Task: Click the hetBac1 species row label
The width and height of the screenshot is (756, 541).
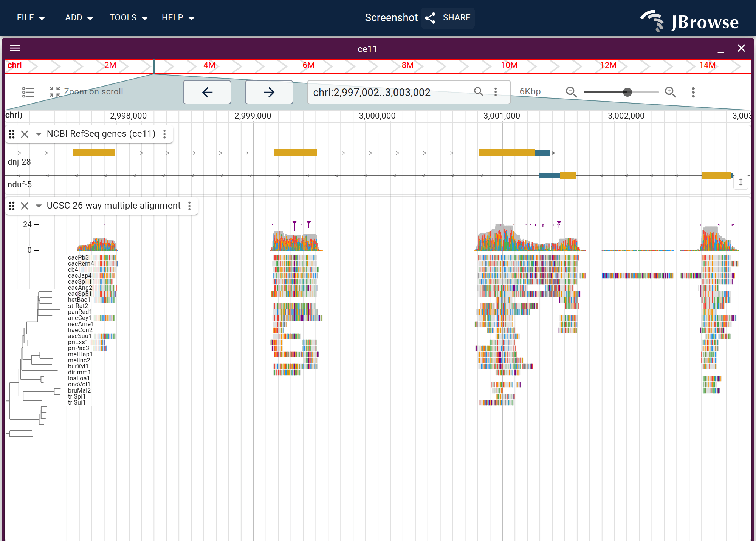Action: (x=79, y=300)
